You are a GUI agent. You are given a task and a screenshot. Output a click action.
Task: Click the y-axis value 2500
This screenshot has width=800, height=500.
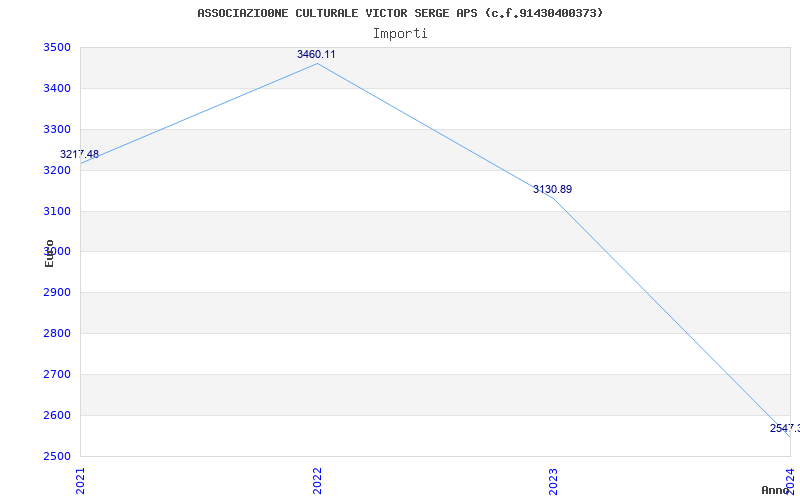coord(57,456)
